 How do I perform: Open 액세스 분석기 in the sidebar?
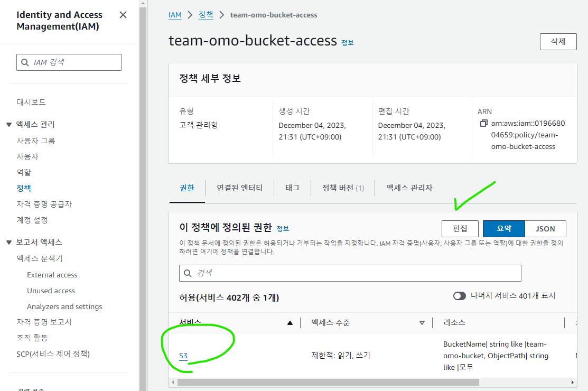pyautogui.click(x=40, y=259)
